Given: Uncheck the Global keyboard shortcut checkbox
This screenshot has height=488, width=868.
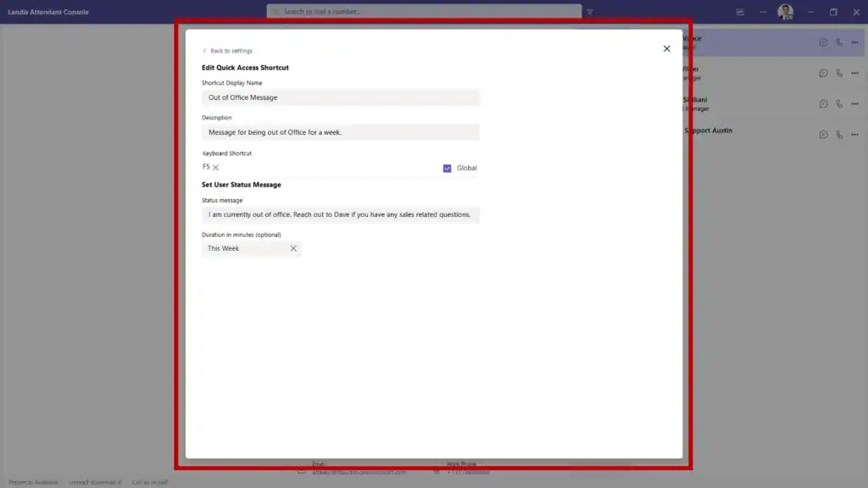Looking at the screenshot, I should [447, 168].
